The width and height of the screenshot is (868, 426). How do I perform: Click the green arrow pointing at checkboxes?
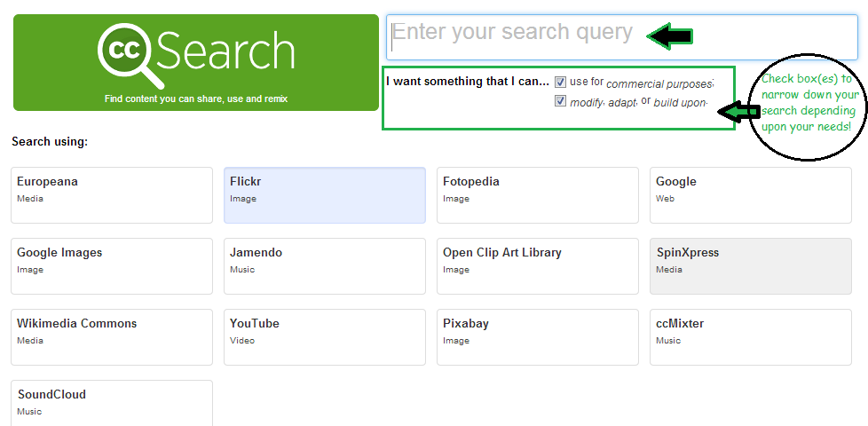(x=739, y=113)
